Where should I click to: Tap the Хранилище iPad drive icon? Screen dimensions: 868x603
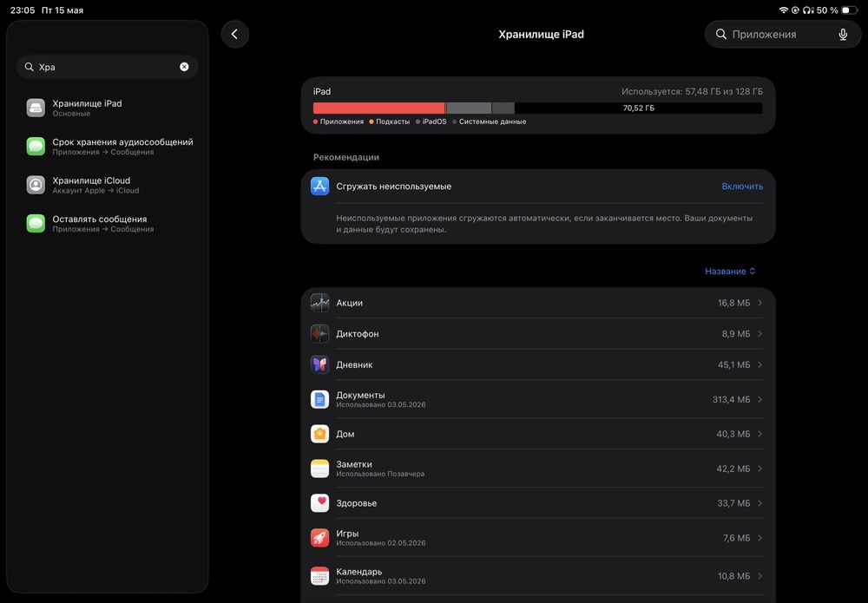point(36,108)
